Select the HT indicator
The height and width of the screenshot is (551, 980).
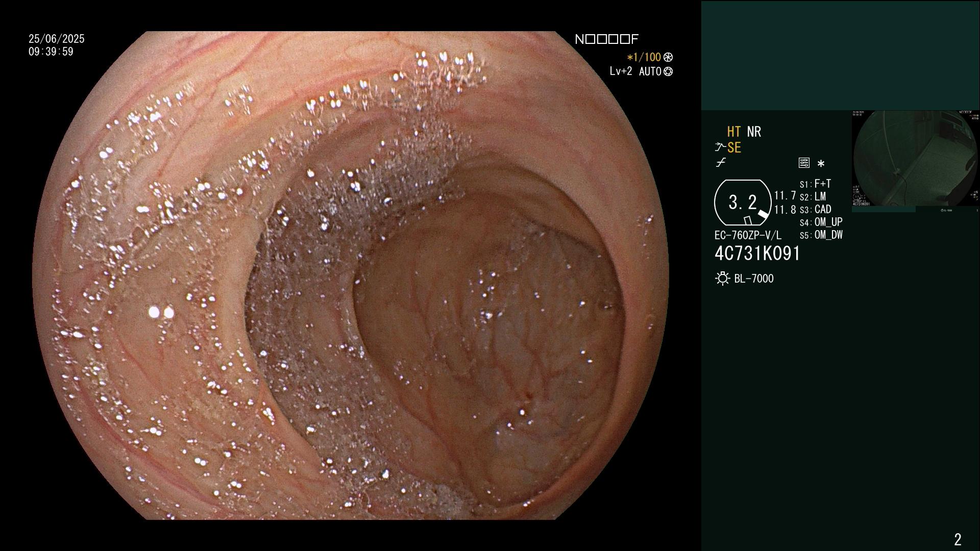[x=734, y=132]
